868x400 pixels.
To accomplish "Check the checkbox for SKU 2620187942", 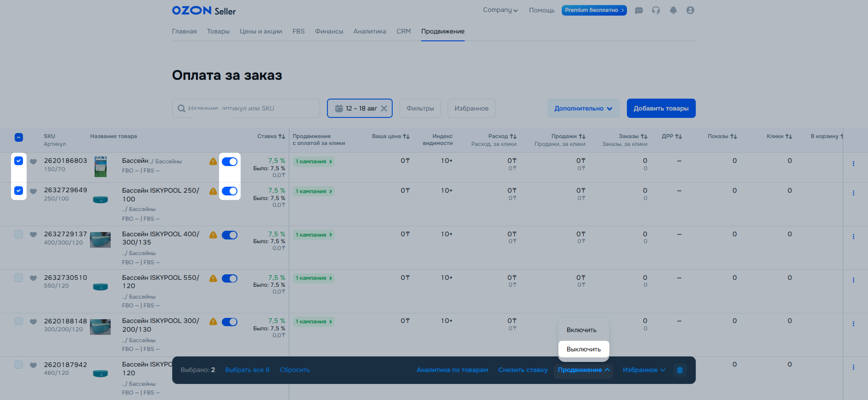I will coord(19,365).
